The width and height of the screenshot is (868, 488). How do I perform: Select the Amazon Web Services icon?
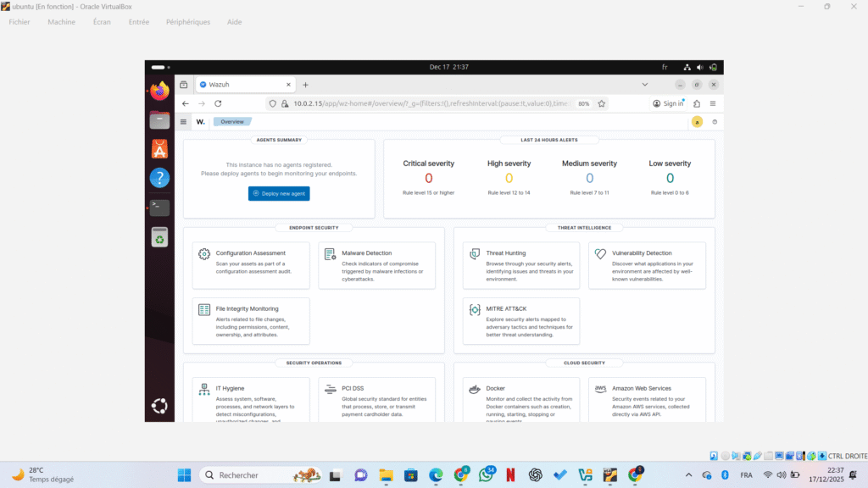click(x=600, y=390)
